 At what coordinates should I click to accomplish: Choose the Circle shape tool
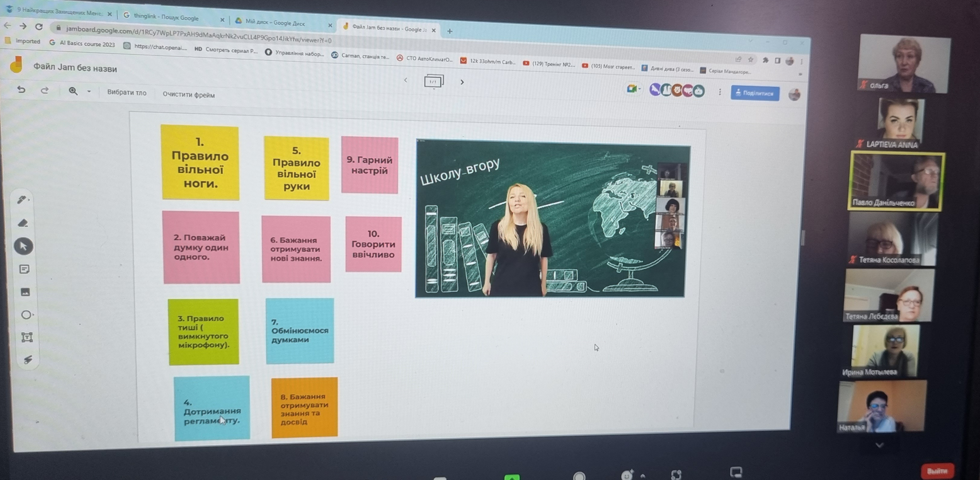coord(26,314)
